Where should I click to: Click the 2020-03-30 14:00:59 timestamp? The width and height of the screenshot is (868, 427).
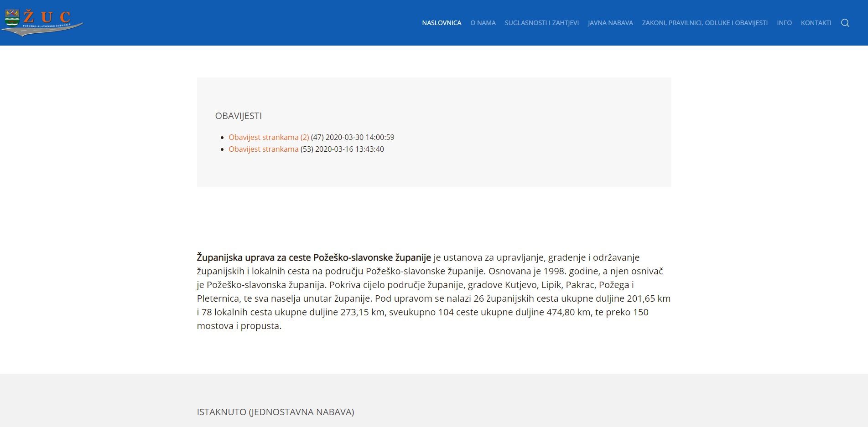coord(359,137)
